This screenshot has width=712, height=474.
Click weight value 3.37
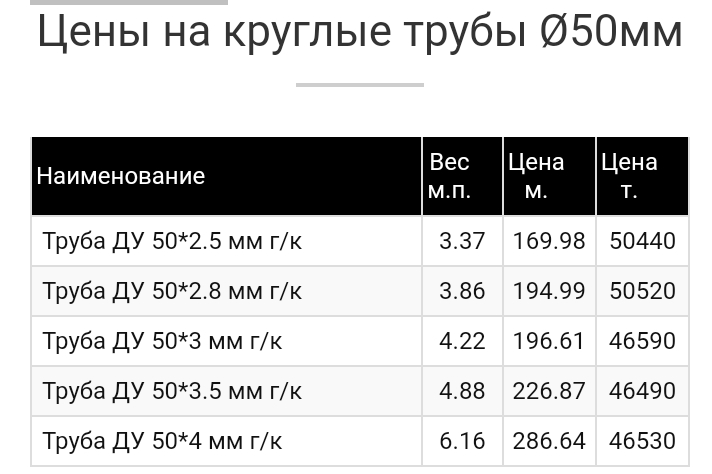tap(462, 241)
